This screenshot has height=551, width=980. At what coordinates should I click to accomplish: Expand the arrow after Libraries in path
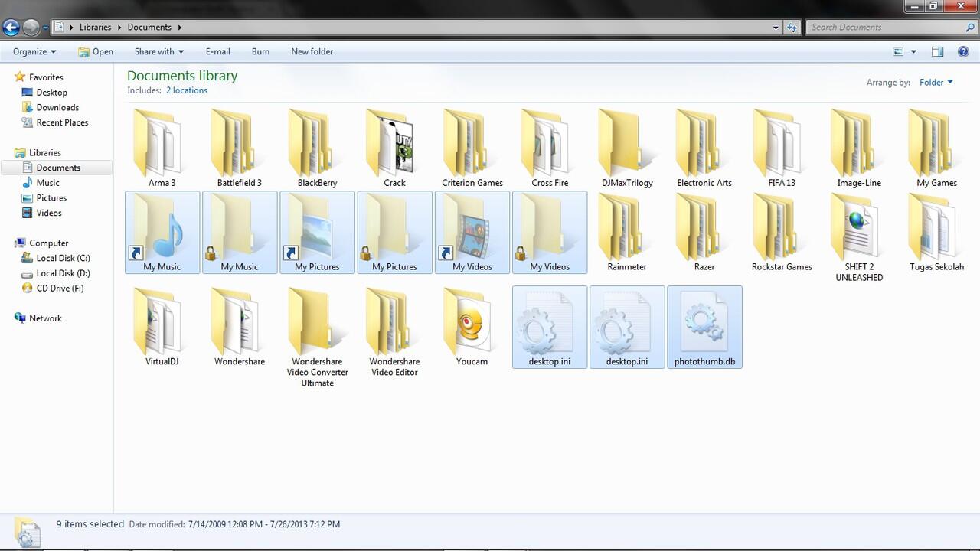[120, 28]
